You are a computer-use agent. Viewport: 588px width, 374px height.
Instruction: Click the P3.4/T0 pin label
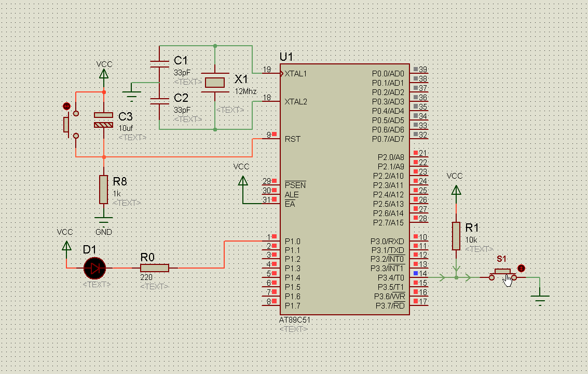coord(391,278)
